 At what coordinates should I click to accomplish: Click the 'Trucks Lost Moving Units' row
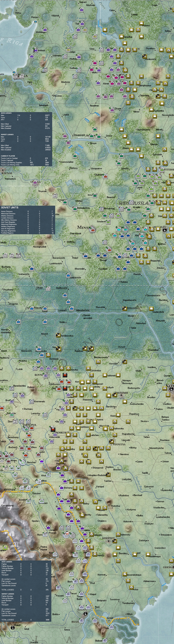(x=25, y=165)
